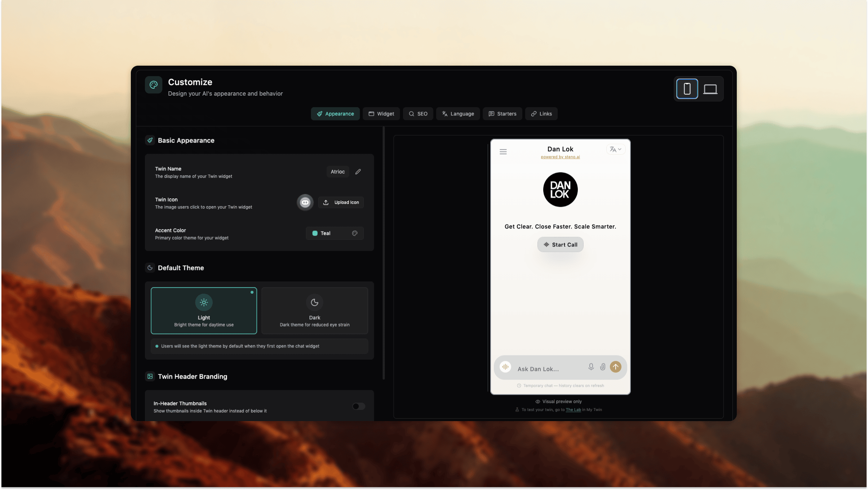Open The Lab link

pos(573,410)
